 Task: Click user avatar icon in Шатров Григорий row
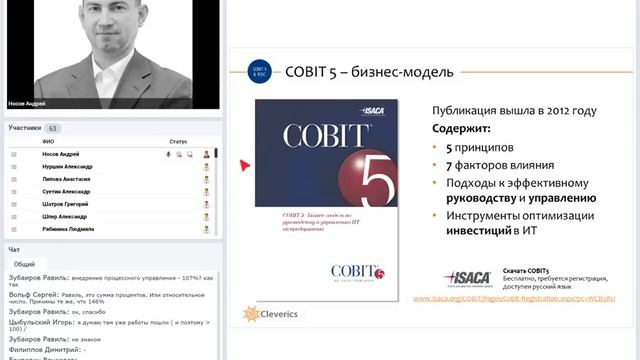207,204
